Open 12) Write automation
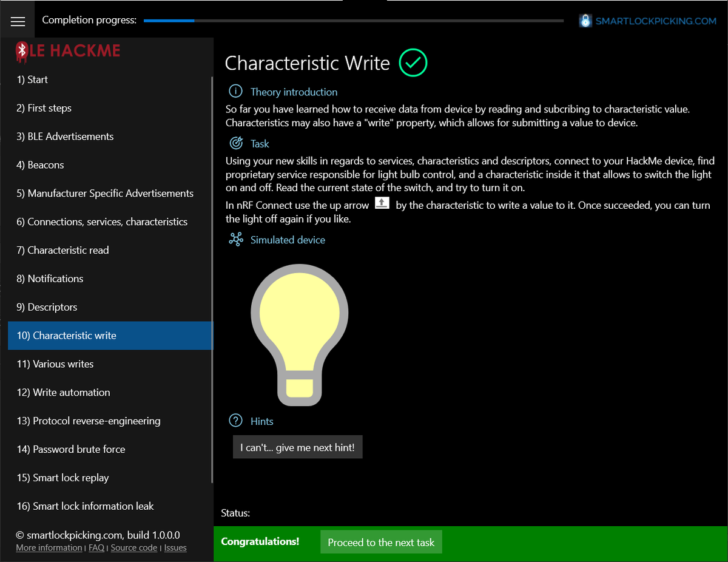This screenshot has width=728, height=562. (110, 393)
